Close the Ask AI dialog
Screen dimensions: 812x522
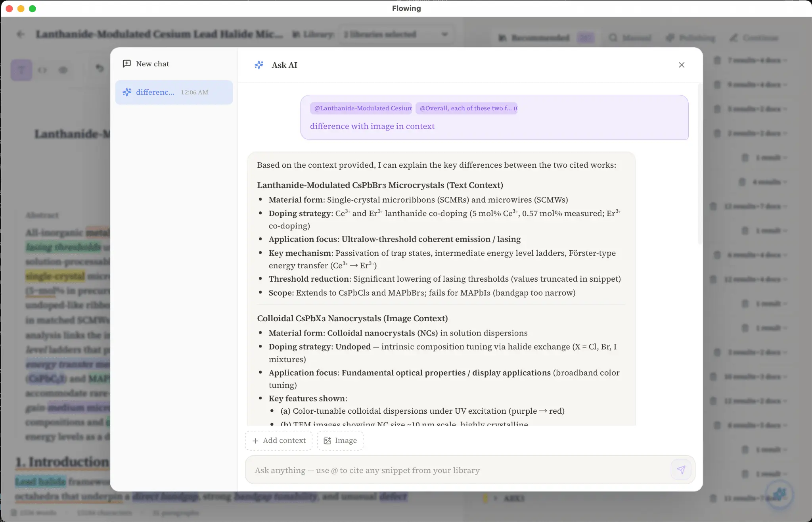[682, 65]
